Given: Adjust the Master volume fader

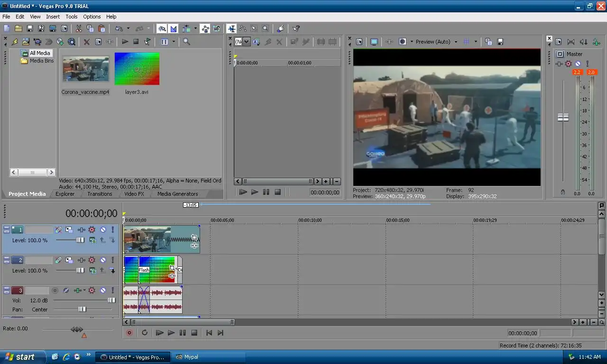Looking at the screenshot, I should [x=563, y=117].
